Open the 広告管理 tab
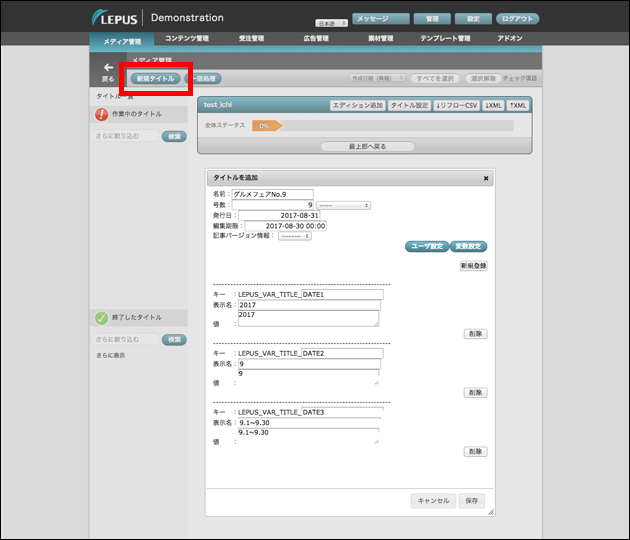Image resolution: width=630 pixels, height=540 pixels. tap(316, 39)
